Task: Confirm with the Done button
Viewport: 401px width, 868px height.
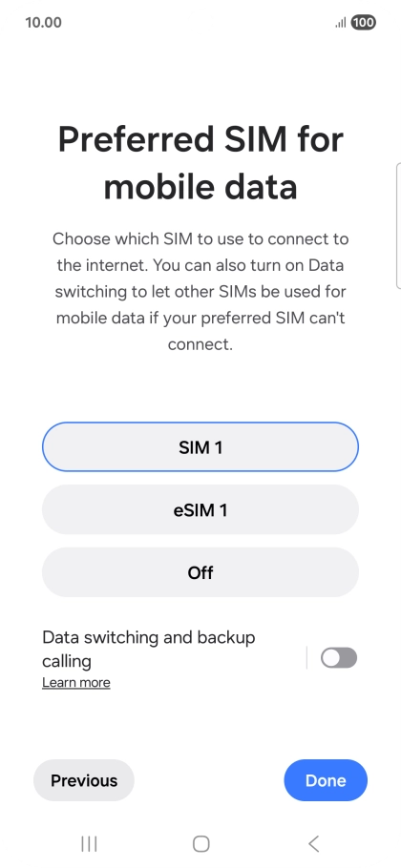Action: click(326, 780)
